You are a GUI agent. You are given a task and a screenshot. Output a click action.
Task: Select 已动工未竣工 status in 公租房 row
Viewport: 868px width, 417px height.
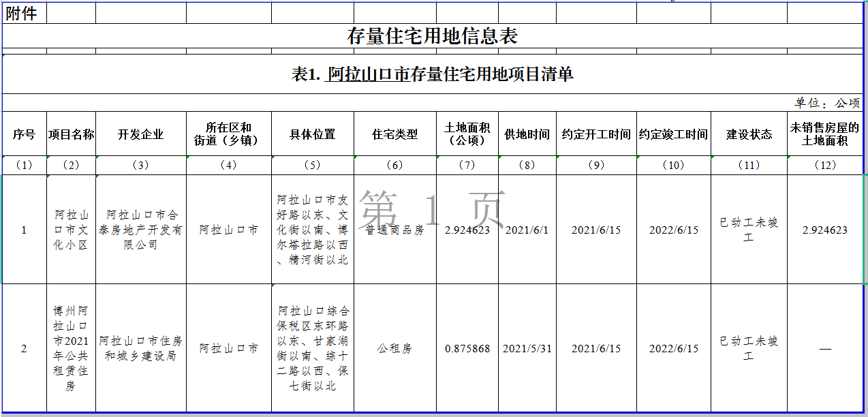[x=749, y=348]
